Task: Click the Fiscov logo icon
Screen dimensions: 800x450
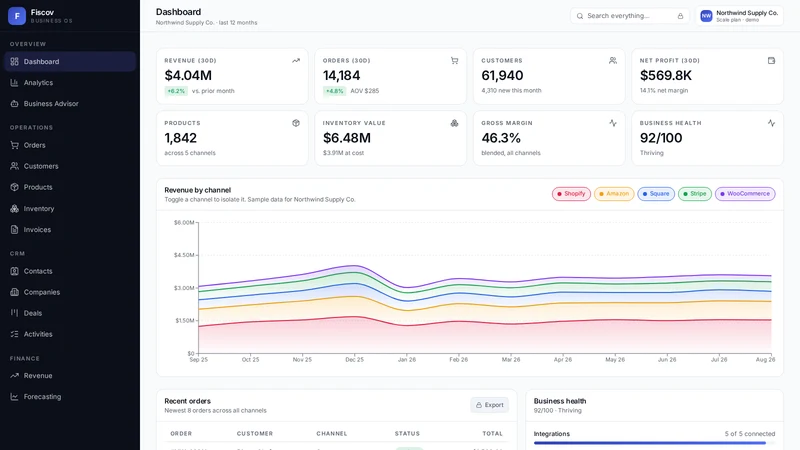Action: tap(17, 16)
